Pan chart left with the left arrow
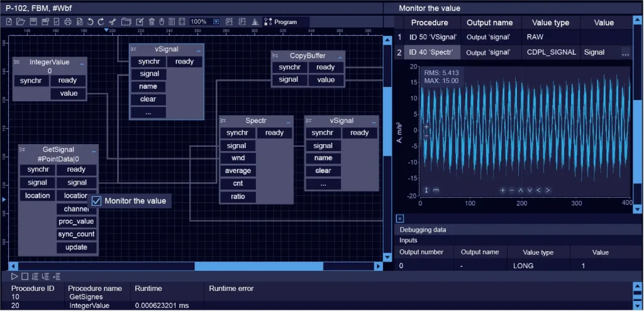Image resolution: width=644 pixels, height=311 pixels. point(539,191)
